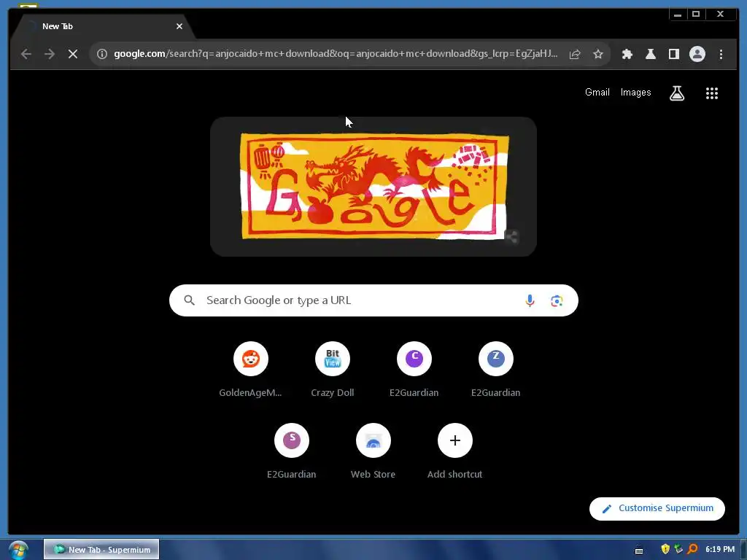Open the Google apps grid

[x=712, y=93]
